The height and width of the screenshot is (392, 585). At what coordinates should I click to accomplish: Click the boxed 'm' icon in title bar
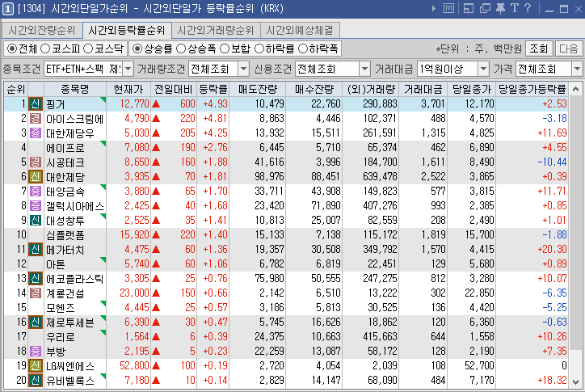(448, 8)
